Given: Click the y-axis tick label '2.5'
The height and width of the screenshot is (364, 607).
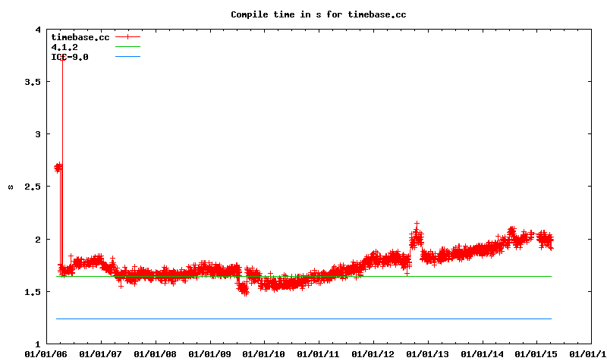Looking at the screenshot, I should [x=34, y=187].
